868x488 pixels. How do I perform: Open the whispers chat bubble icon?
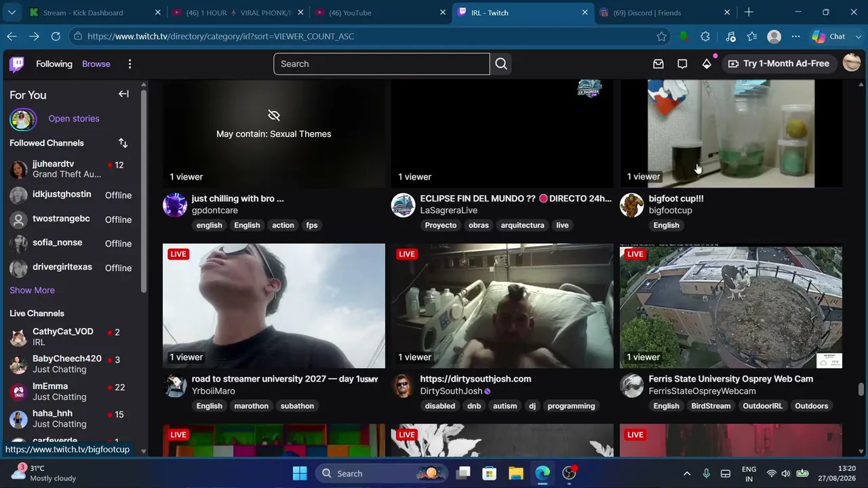point(682,64)
